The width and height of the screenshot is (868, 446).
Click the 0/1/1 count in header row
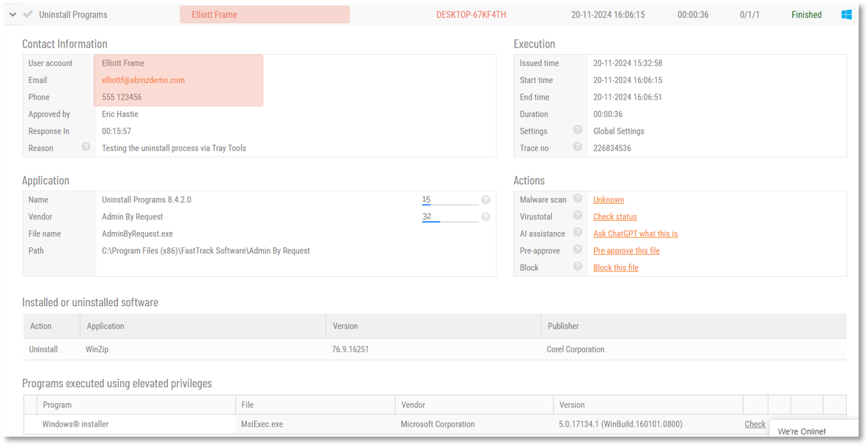coord(750,15)
